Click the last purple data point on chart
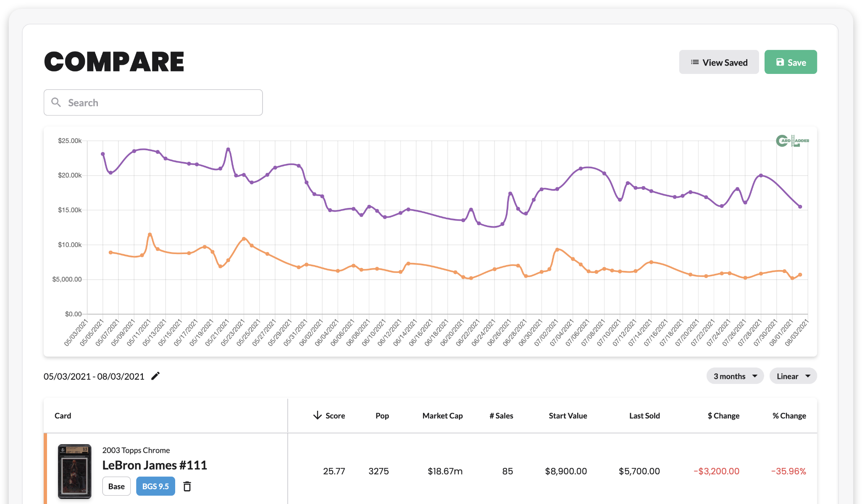 800,207
